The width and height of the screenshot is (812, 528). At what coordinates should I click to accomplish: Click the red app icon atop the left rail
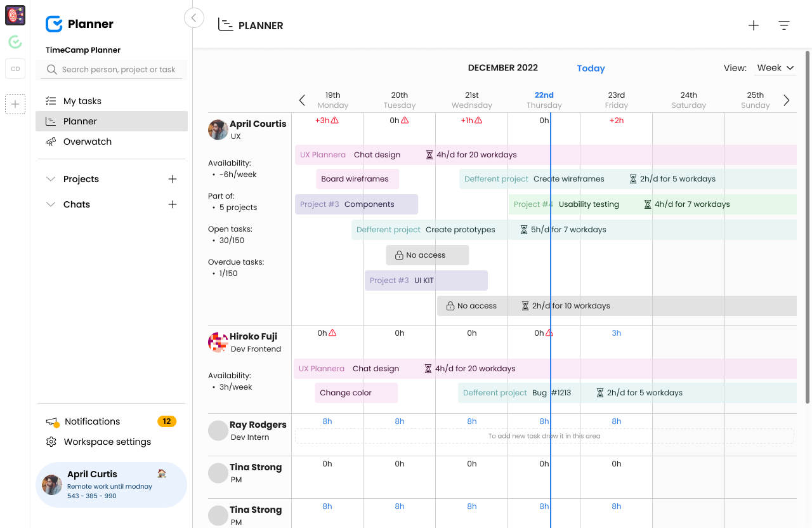(x=15, y=15)
